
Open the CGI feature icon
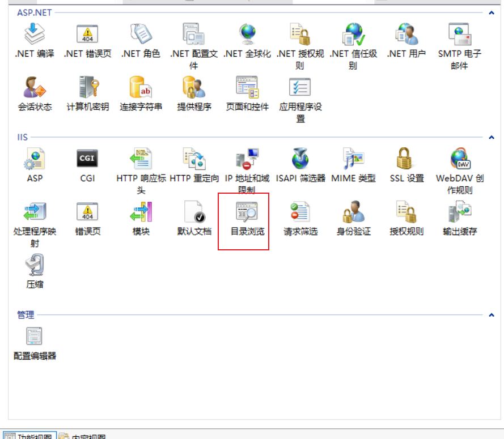[87, 159]
